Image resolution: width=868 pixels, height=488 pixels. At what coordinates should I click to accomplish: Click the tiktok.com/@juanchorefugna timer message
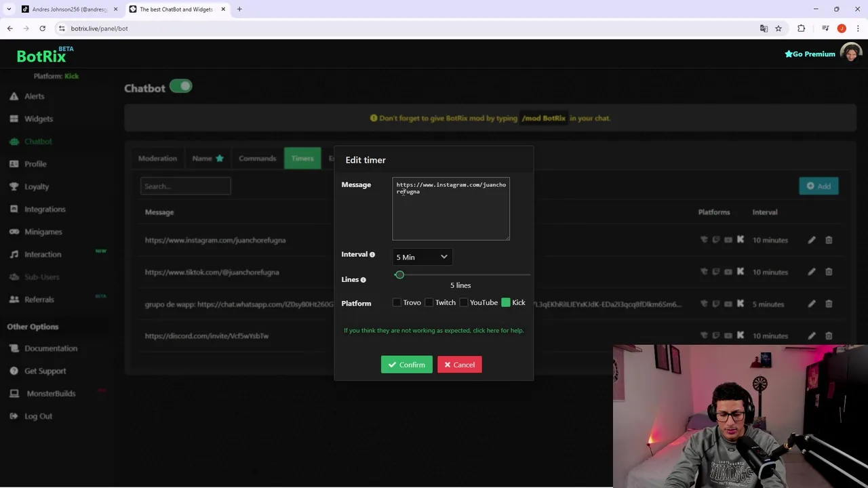[212, 272]
